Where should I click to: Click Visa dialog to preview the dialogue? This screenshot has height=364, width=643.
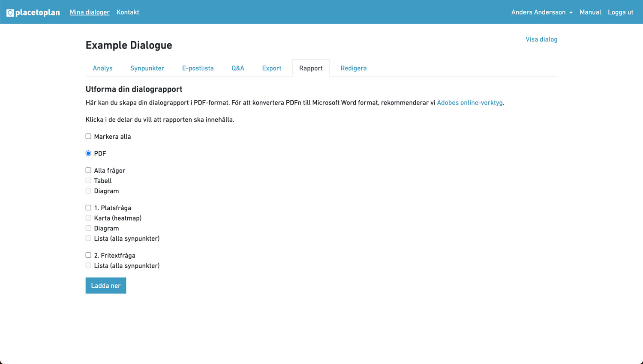[x=541, y=39]
